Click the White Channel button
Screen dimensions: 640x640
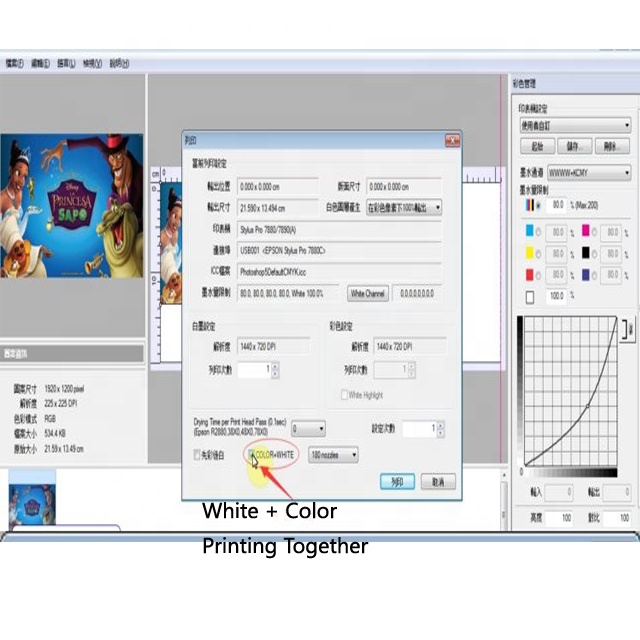click(x=368, y=293)
